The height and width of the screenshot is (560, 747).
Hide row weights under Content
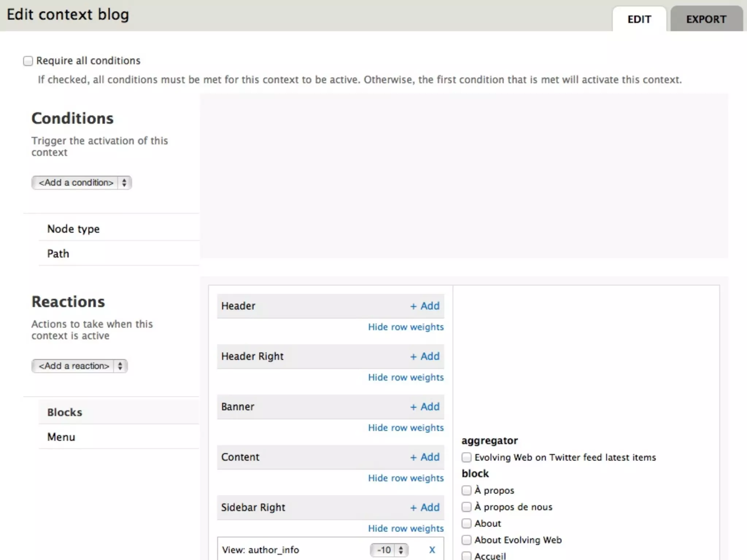[406, 478]
